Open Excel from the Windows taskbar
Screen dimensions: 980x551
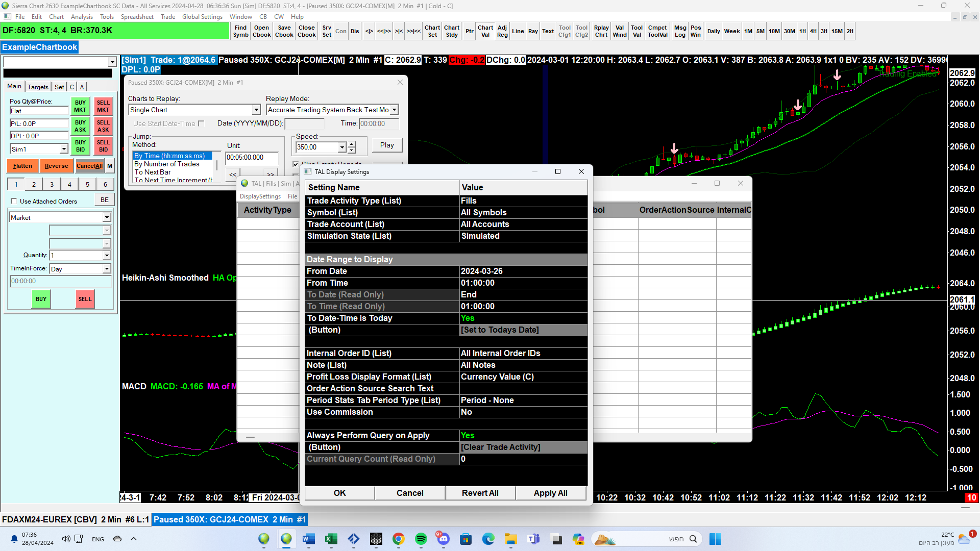click(331, 539)
